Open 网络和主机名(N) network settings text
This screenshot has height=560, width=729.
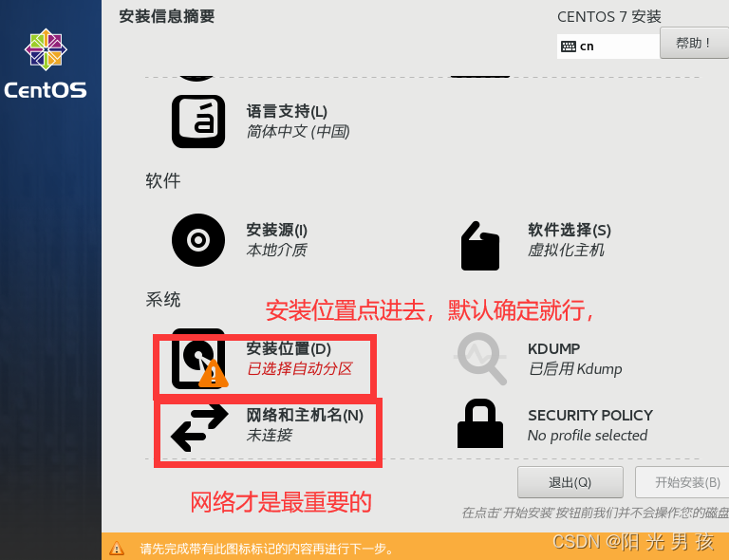coord(305,415)
